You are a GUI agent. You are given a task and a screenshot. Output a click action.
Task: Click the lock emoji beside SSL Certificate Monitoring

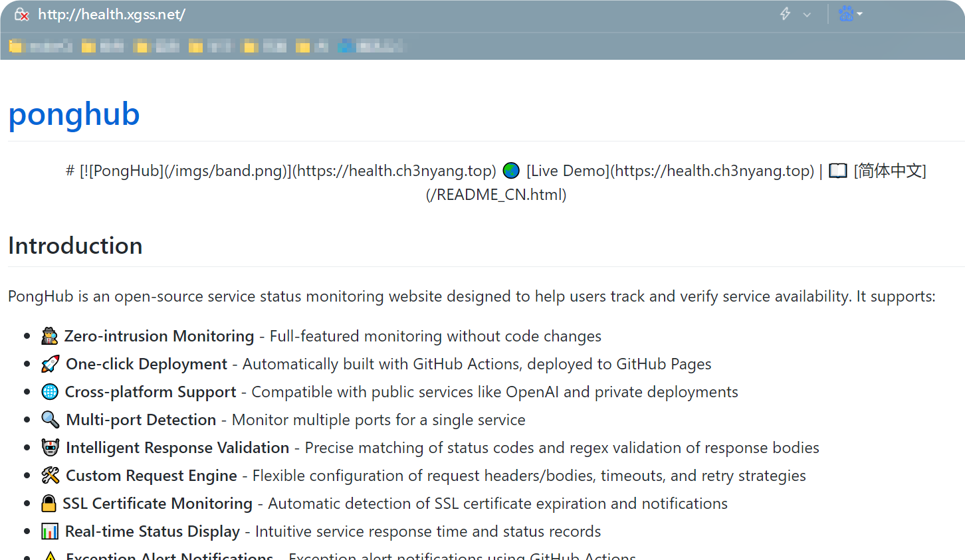coord(49,504)
